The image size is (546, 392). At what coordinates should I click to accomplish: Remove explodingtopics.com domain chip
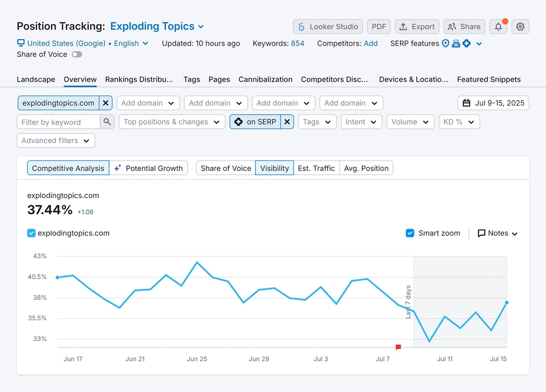click(x=106, y=103)
